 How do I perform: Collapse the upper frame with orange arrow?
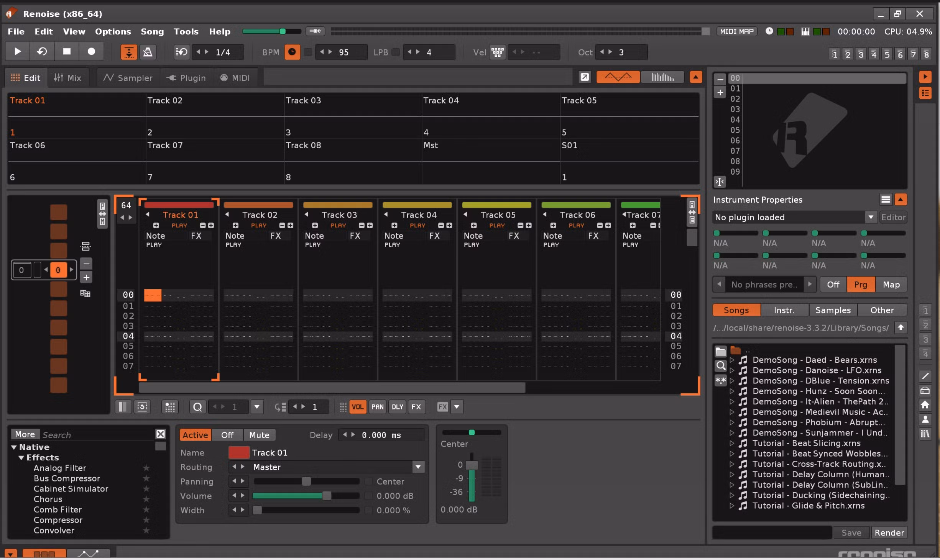coord(696,77)
